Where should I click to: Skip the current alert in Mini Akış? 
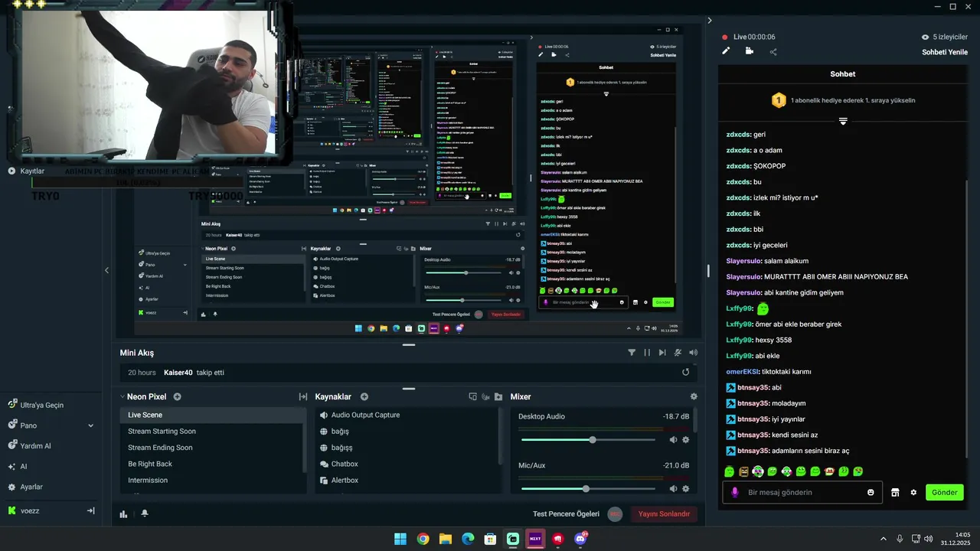click(x=662, y=353)
